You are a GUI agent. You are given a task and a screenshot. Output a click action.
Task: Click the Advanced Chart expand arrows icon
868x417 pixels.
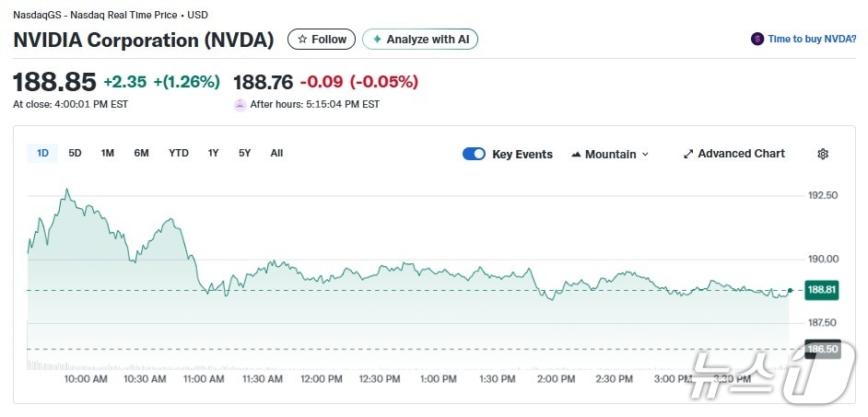687,154
